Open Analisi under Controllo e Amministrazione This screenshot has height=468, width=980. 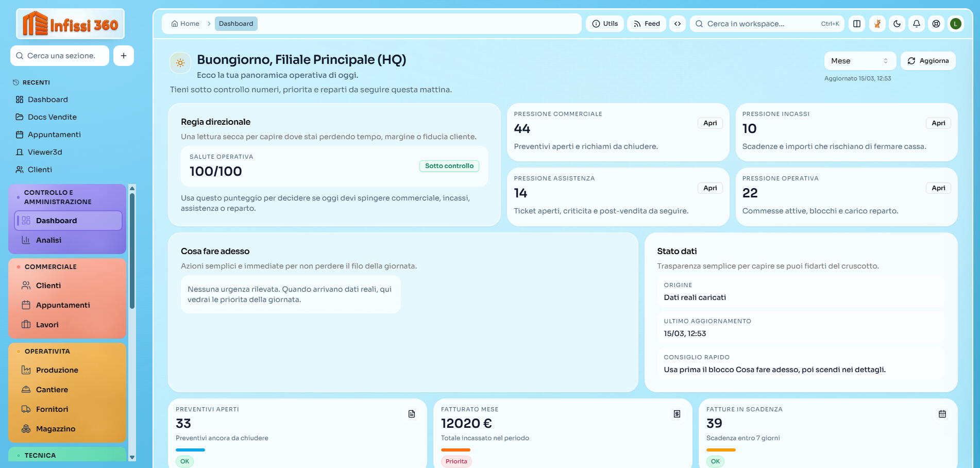[49, 240]
